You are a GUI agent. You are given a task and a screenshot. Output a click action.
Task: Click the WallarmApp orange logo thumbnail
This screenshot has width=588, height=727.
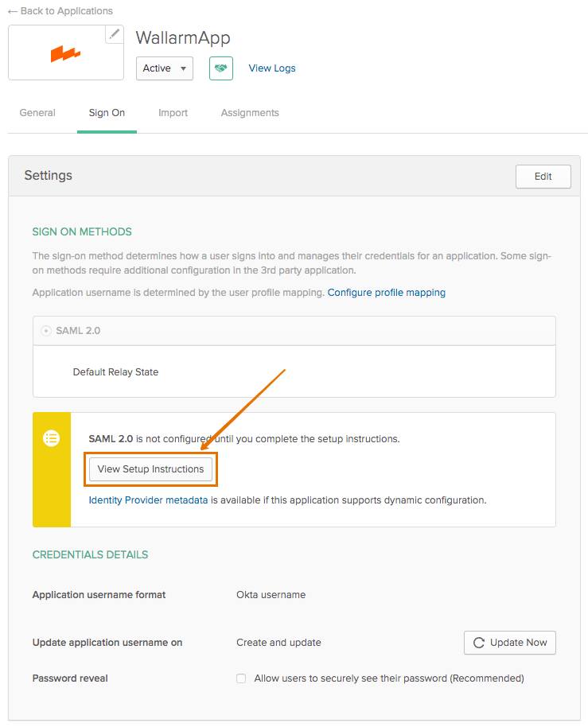point(65,54)
